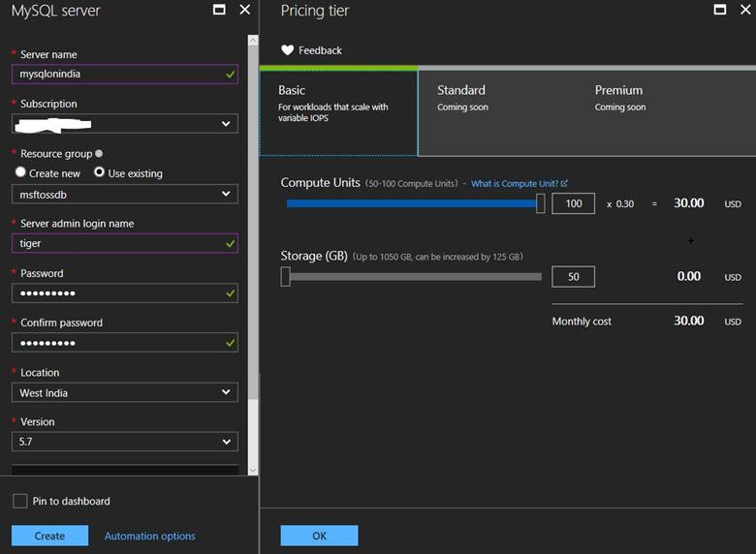
Task: Click the Resource group info icon
Action: click(100, 153)
